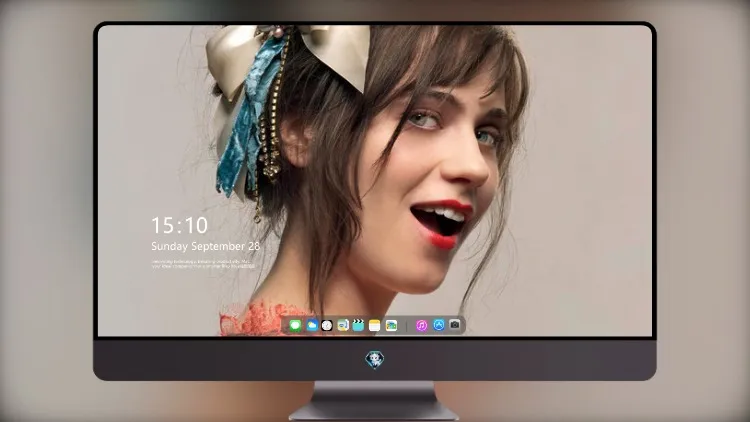Launch the Maps app from the dock
The image size is (750, 422).
[x=343, y=326]
